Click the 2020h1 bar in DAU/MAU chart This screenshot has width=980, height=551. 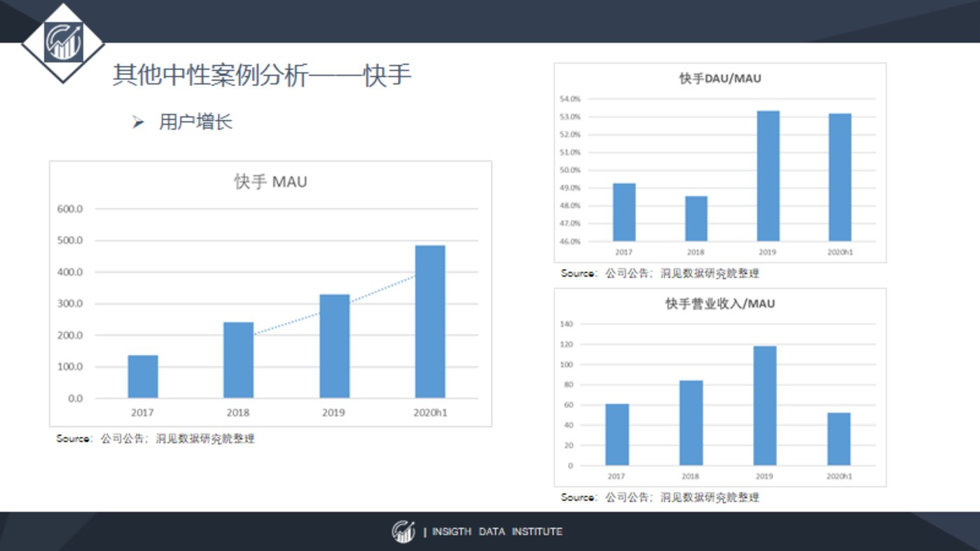click(x=840, y=178)
